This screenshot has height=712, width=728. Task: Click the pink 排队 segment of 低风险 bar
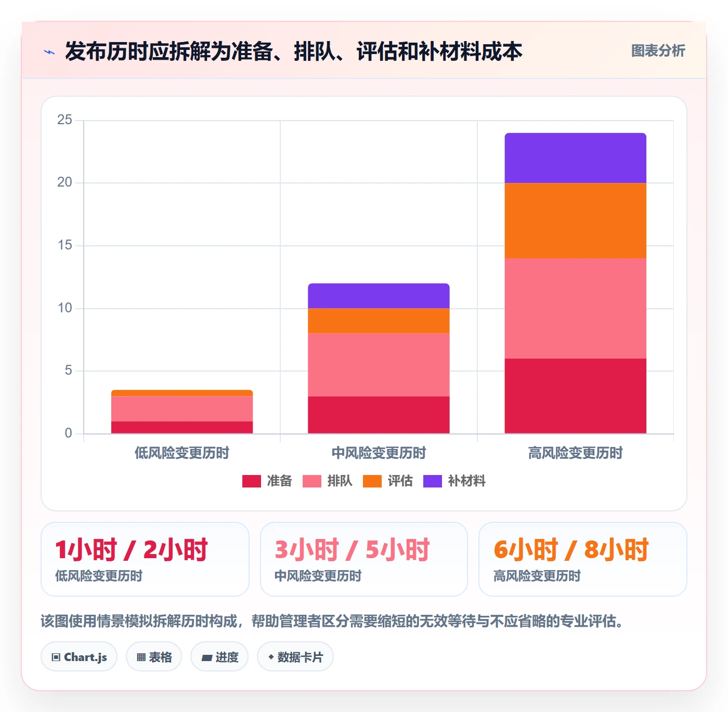(x=182, y=408)
